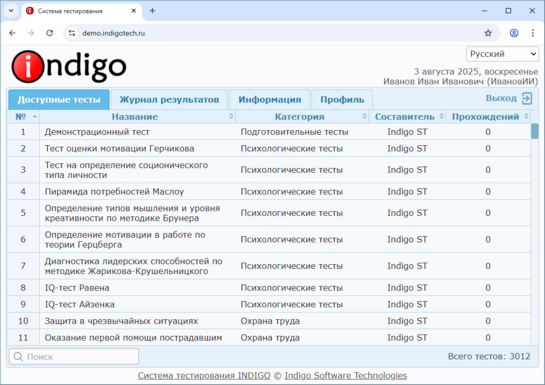Open Журнал результатов tab

[169, 99]
